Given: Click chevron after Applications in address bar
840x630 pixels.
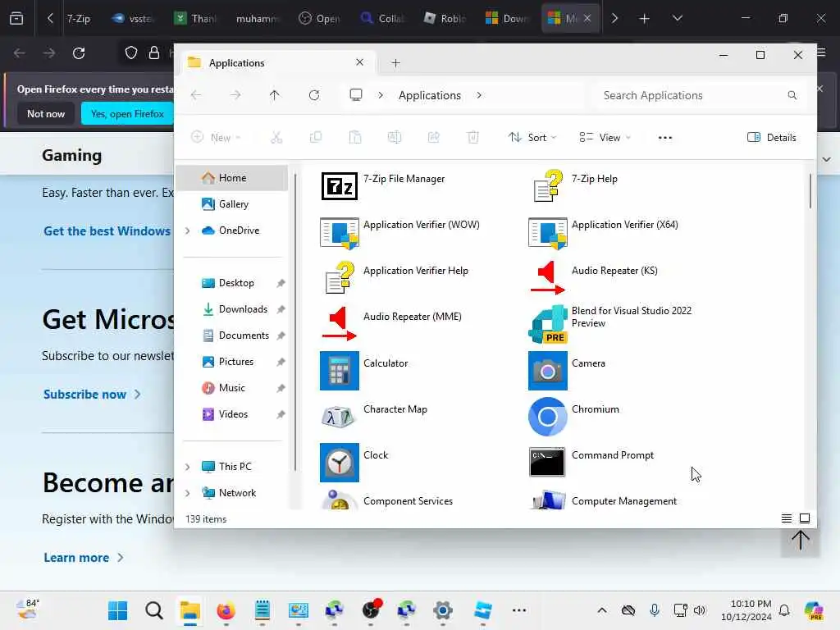Looking at the screenshot, I should [x=479, y=95].
